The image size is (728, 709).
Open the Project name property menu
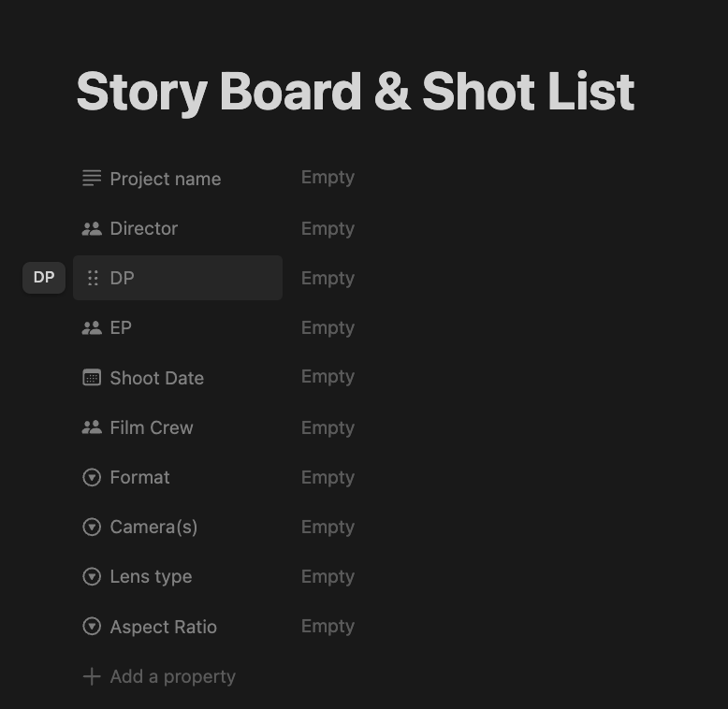pos(165,179)
